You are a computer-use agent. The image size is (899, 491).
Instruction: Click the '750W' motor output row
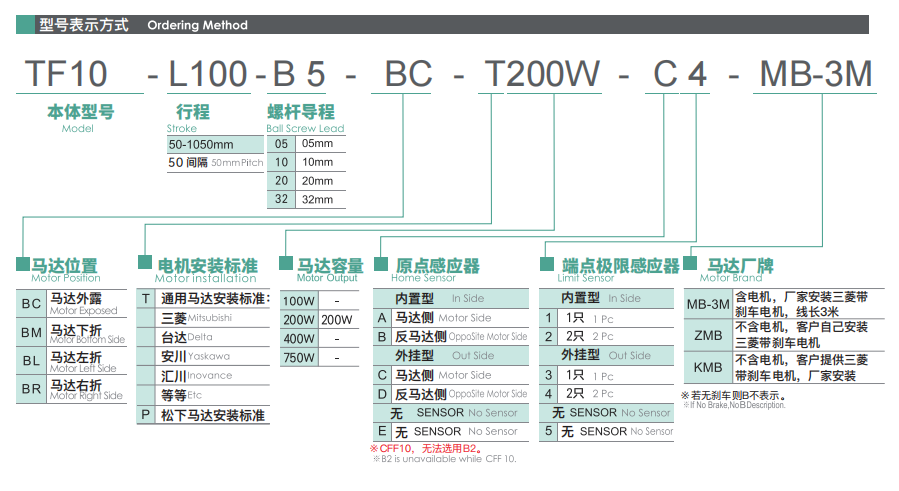click(x=319, y=357)
